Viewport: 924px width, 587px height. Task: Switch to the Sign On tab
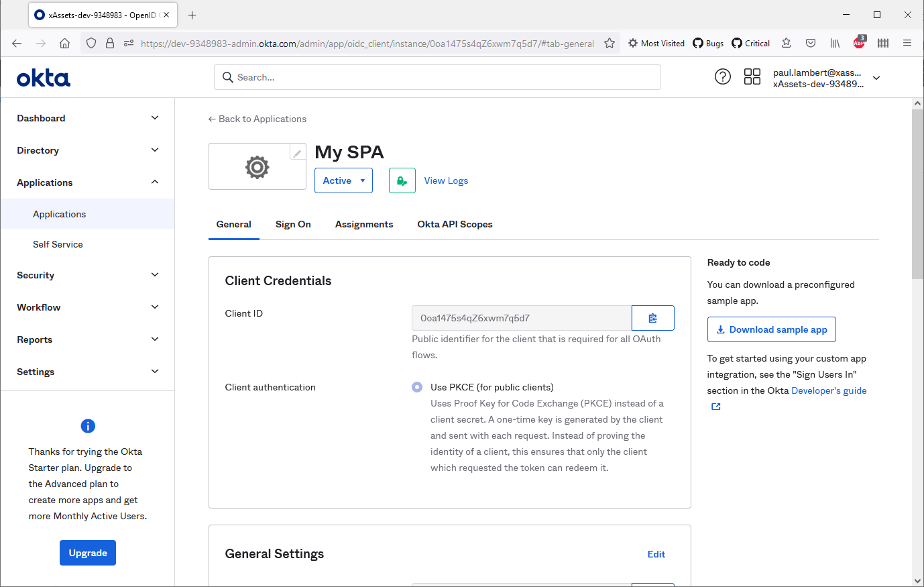tap(293, 224)
